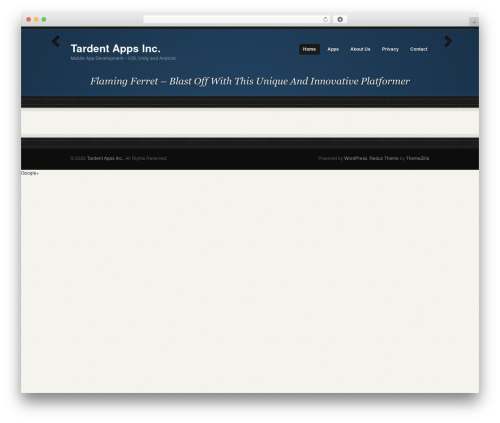Follow footer Tardent Apps Inc. link
The height and width of the screenshot is (423, 500).
pos(105,158)
